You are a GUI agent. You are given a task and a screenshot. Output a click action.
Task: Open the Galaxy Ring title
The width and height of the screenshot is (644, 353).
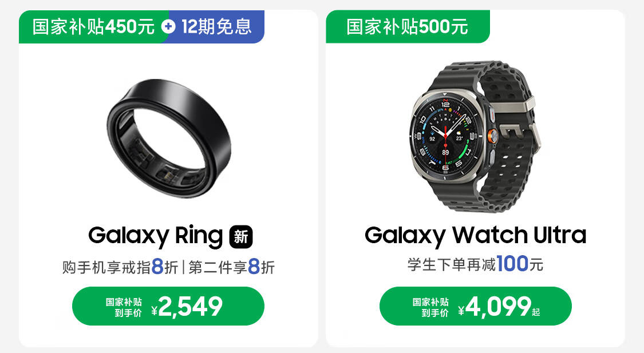(155, 236)
